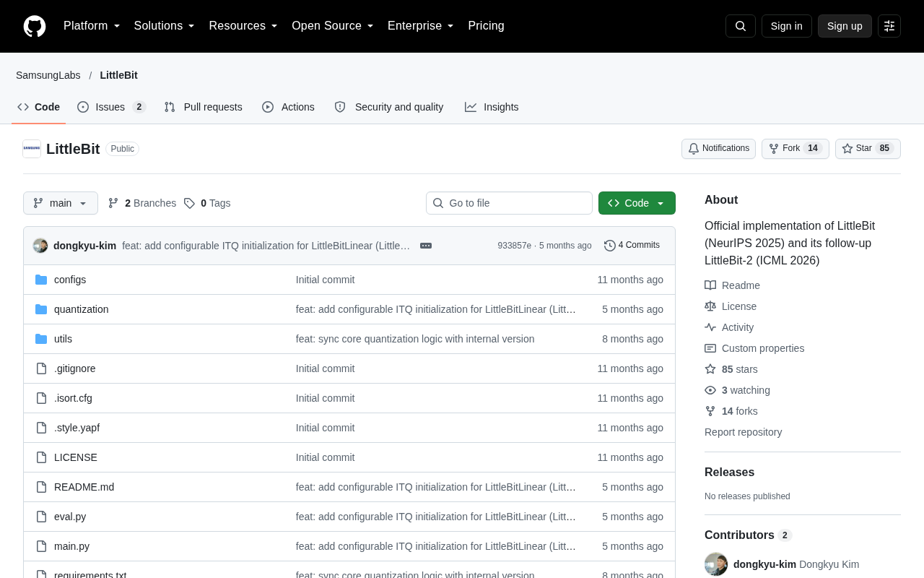
Task: Open the Security and quality tab
Action: (388, 107)
